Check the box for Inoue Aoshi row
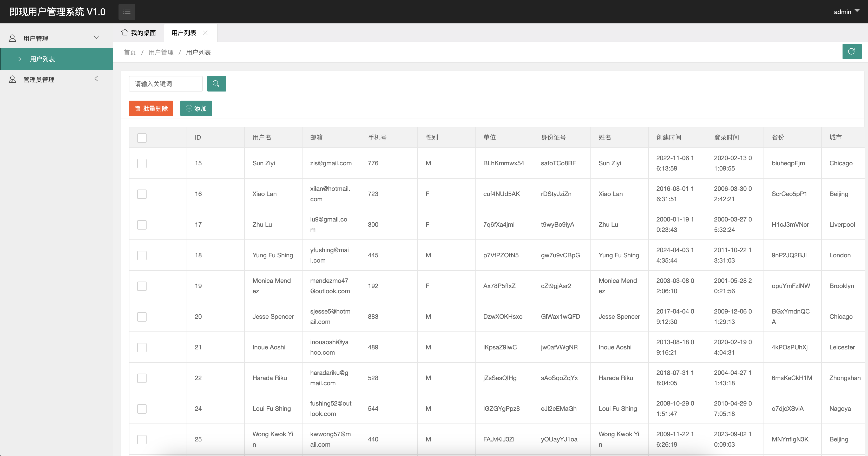Screen dimensions: 868x456 (142, 348)
